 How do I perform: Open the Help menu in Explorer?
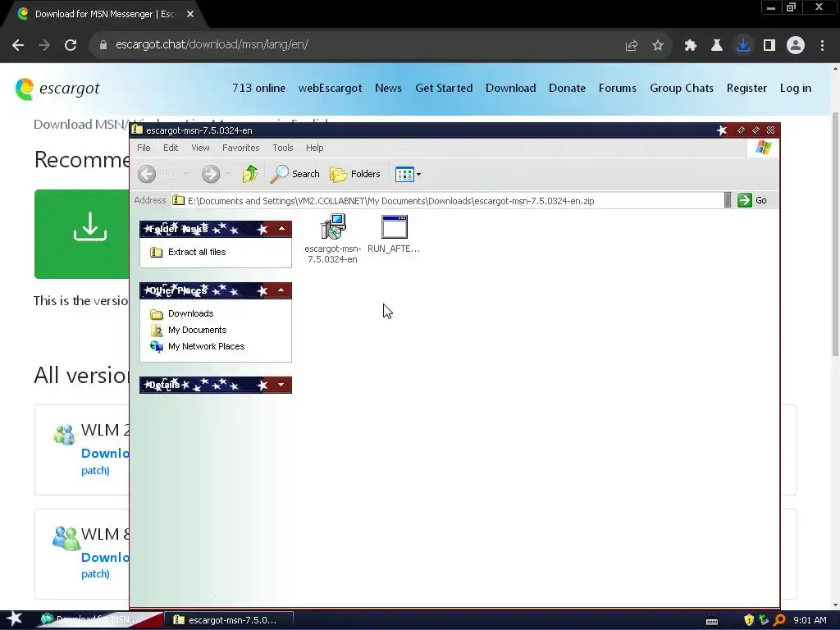point(314,148)
